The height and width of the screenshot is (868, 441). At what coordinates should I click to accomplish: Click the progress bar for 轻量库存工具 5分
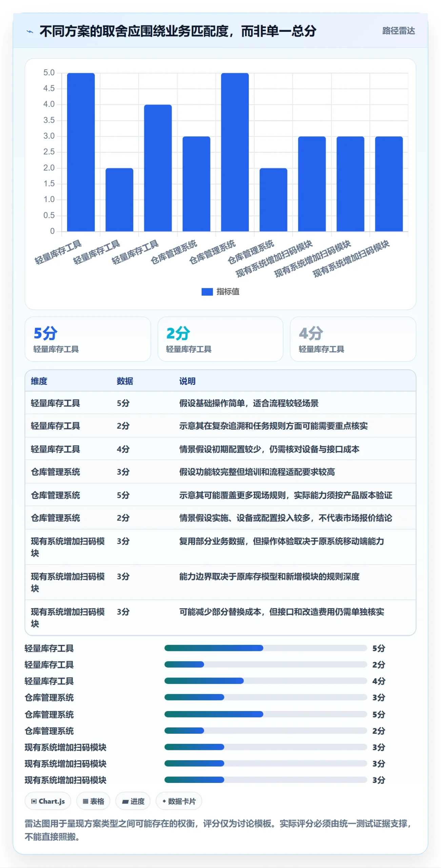265,648
